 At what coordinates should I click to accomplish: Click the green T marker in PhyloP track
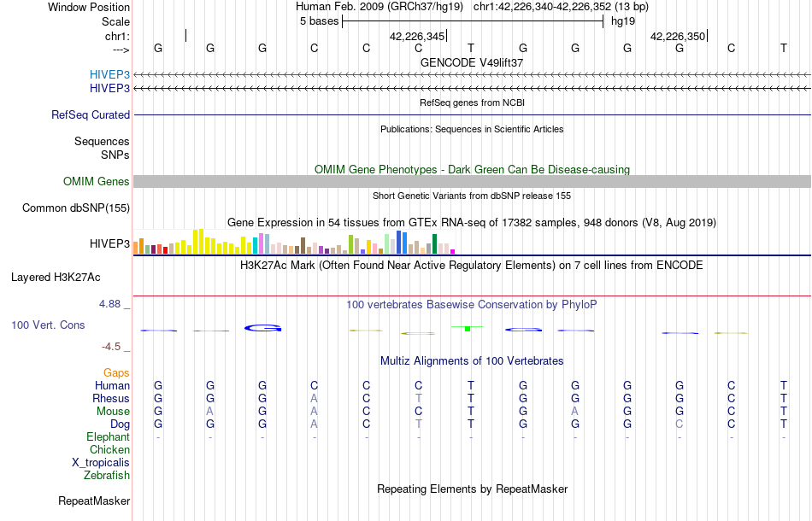coord(467,329)
